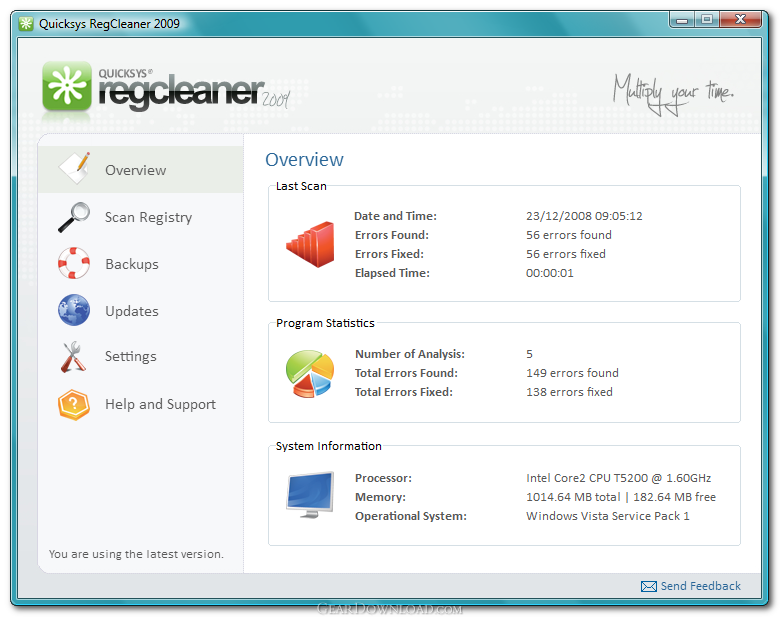
Task: Click the "Errors Found:" label
Action: pos(391,235)
